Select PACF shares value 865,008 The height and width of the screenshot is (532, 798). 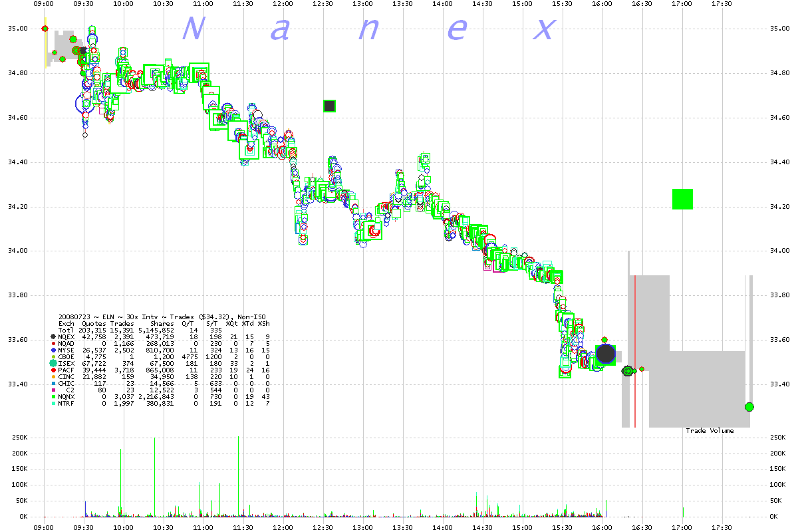(160, 370)
